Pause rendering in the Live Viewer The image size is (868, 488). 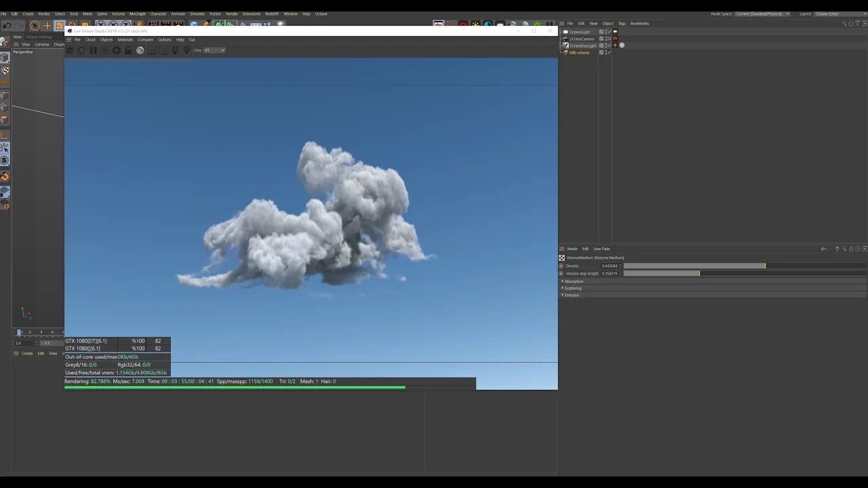93,51
